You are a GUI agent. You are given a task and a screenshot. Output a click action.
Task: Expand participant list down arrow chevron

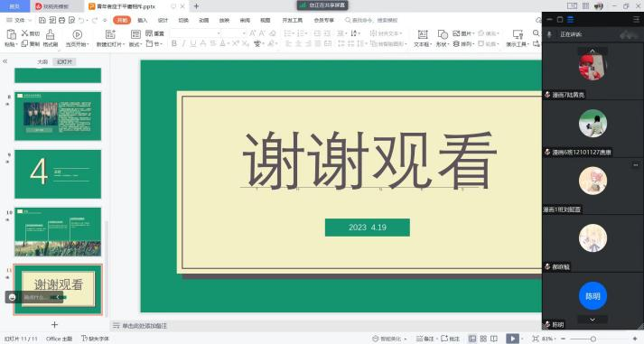[x=593, y=320]
